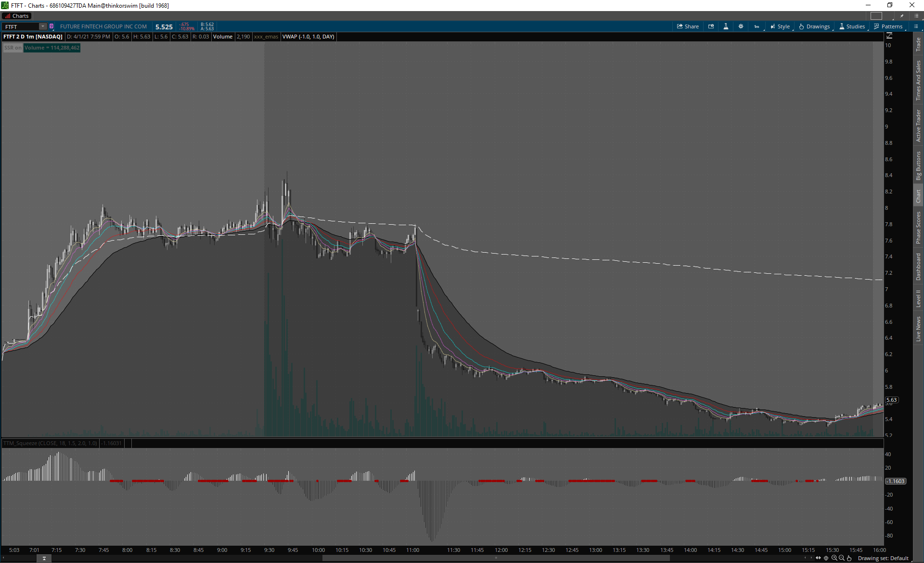924x563 pixels.
Task: Click the Share button
Action: [688, 26]
